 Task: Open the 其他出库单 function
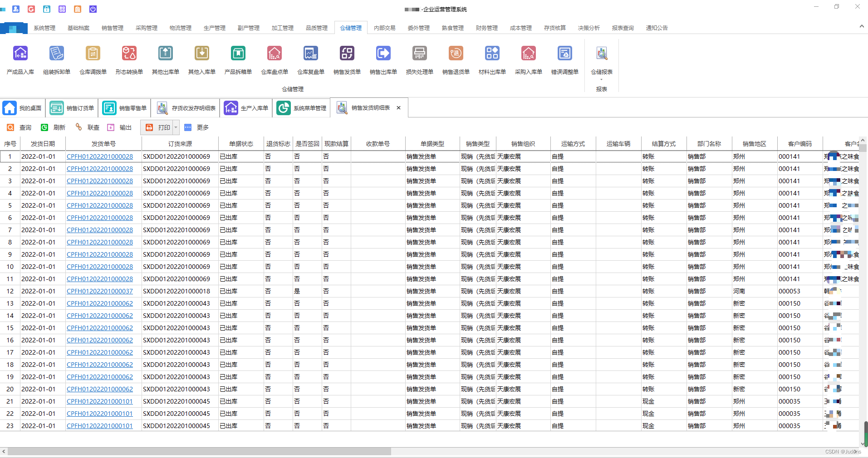165,59
